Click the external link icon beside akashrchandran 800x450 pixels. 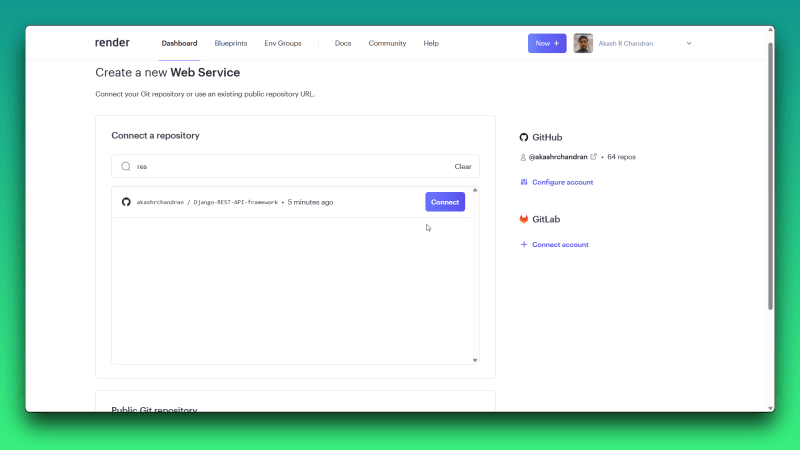[593, 157]
